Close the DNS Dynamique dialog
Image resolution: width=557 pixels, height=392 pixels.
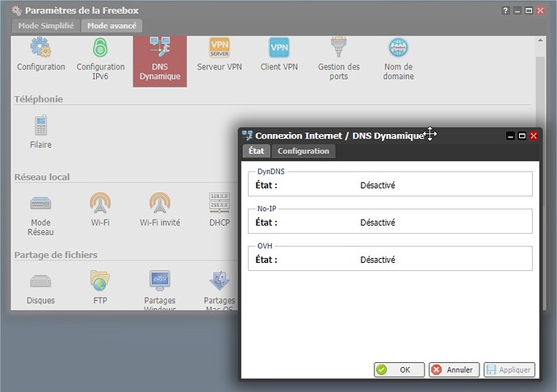pos(534,136)
